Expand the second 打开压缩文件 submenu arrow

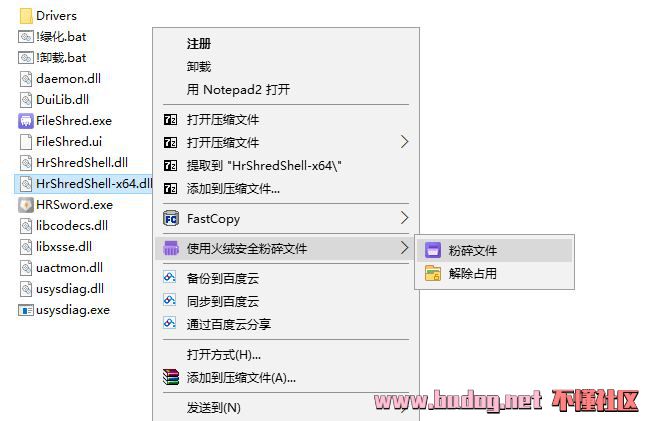404,142
